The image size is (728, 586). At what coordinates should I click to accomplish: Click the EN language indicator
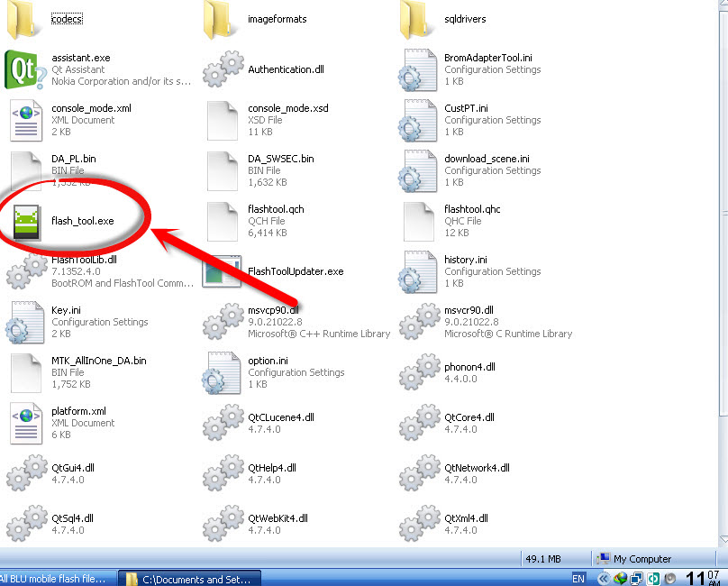coord(578,579)
